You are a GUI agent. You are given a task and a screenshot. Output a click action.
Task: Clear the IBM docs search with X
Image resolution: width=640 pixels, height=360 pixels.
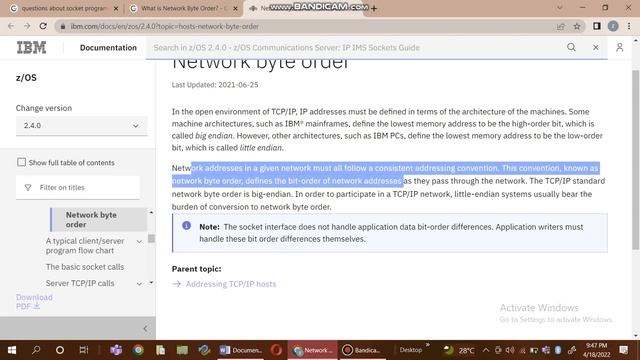pyautogui.click(x=596, y=47)
